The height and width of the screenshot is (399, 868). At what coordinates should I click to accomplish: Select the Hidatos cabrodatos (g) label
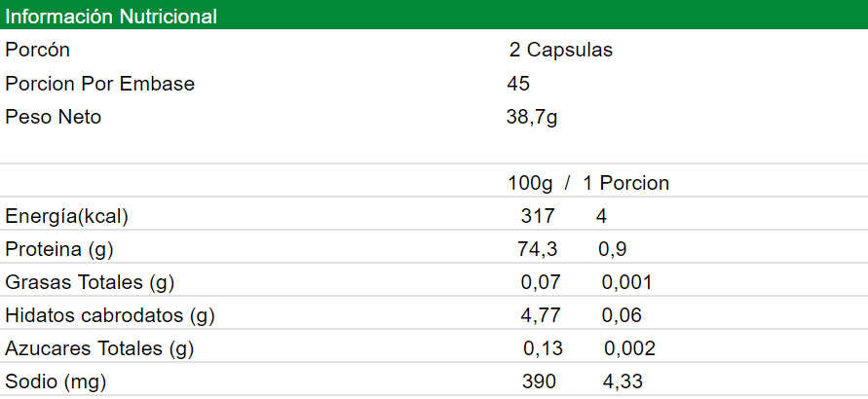[x=110, y=316]
